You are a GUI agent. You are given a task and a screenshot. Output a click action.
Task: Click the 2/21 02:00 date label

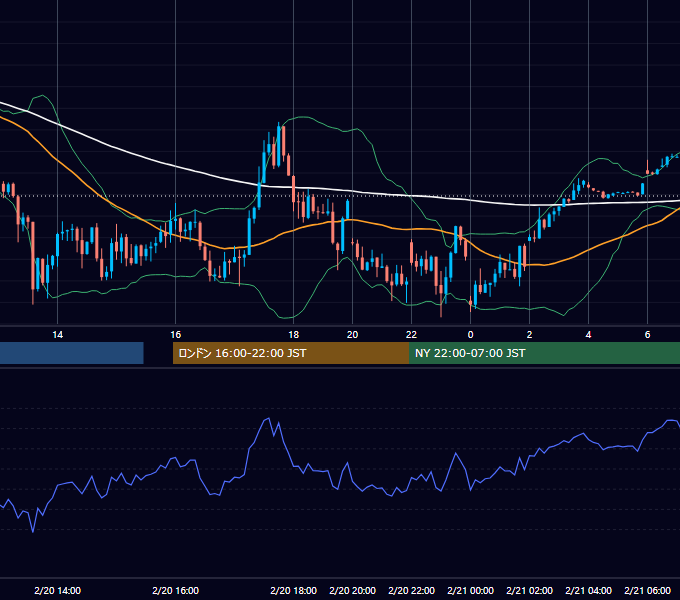point(529,590)
